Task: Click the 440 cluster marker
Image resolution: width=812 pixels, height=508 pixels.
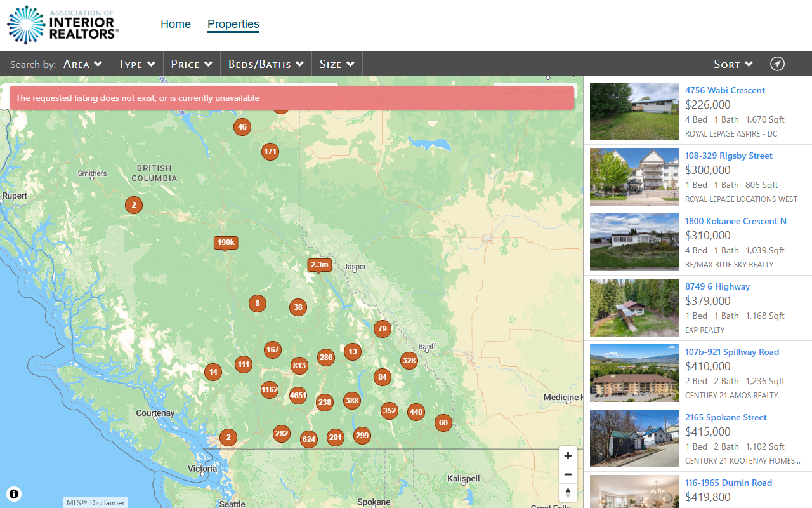Action: click(416, 412)
